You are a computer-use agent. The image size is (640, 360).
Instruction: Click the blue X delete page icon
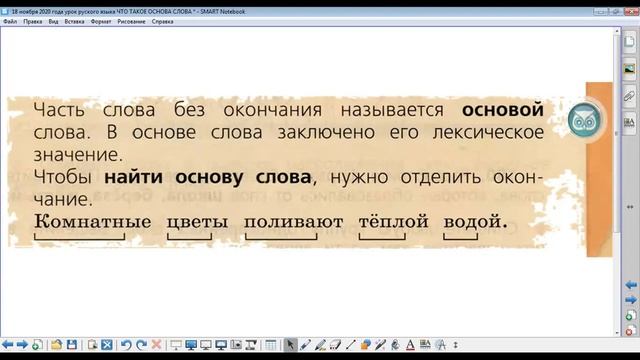point(107,345)
